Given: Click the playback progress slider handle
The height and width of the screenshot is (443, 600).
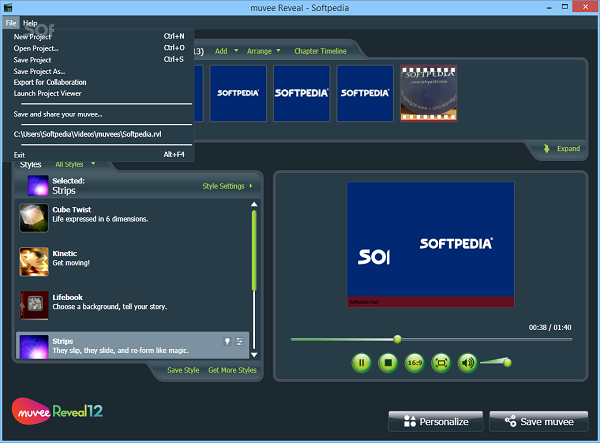Looking at the screenshot, I should pos(398,339).
